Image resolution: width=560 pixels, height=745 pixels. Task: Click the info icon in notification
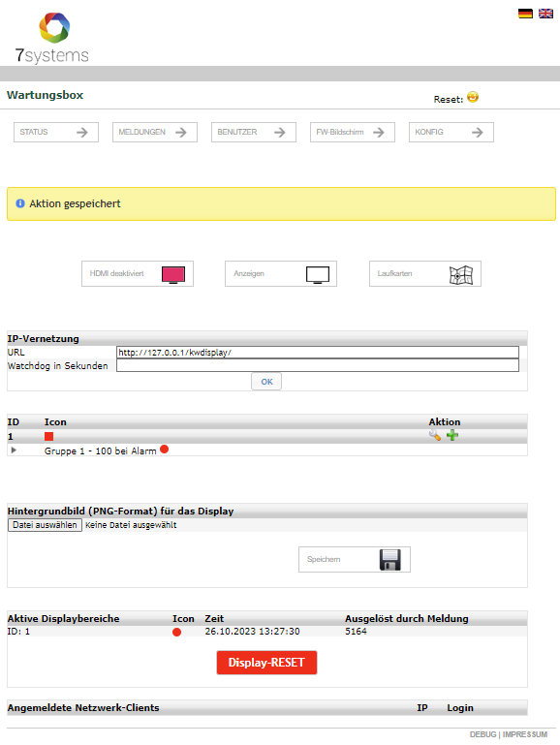[20, 203]
